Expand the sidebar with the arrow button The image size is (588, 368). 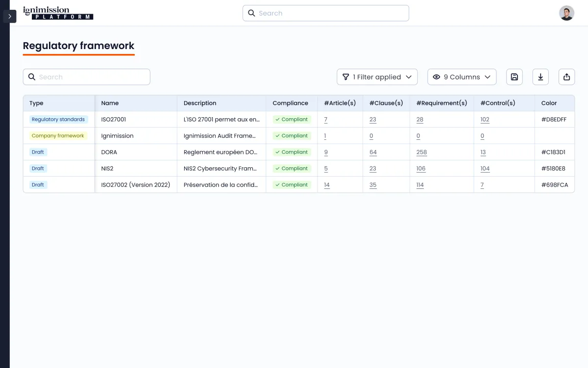click(x=10, y=16)
